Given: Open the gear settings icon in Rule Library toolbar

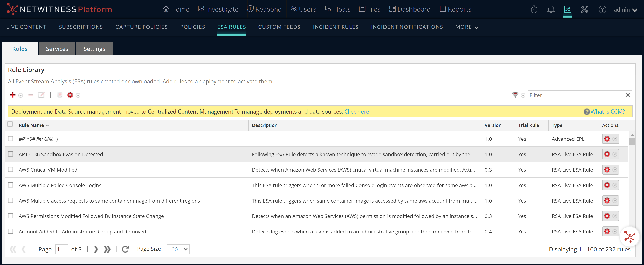Looking at the screenshot, I should (70, 95).
